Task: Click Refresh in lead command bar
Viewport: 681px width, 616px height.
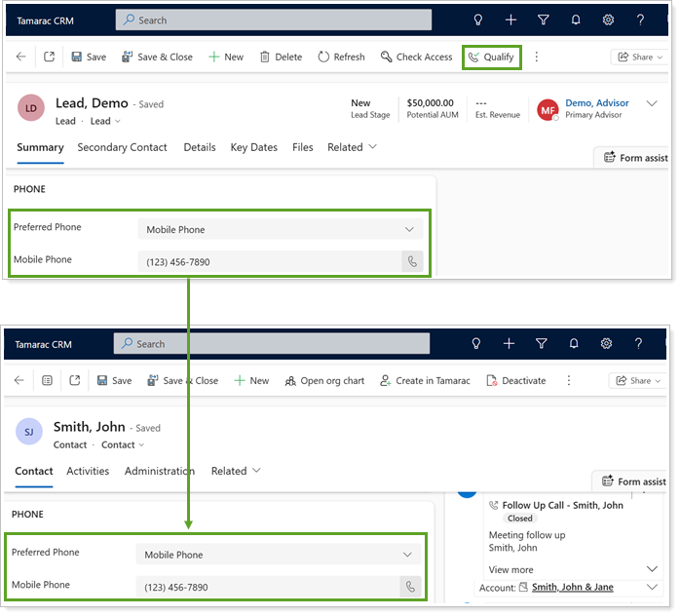Action: [341, 58]
